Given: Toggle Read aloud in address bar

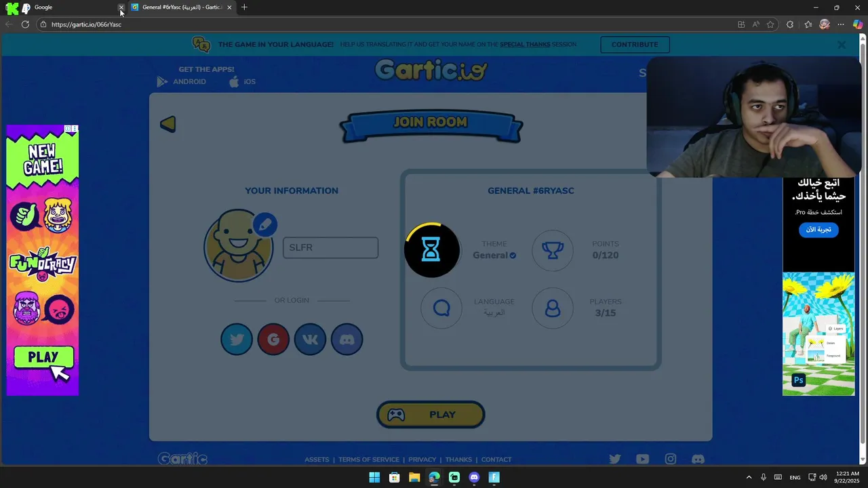Looking at the screenshot, I should click(755, 24).
